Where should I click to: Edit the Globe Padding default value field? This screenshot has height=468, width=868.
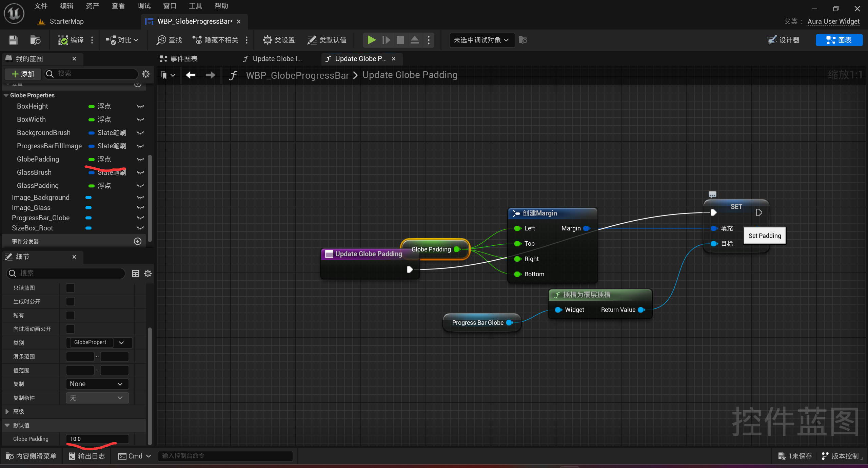(x=97, y=439)
